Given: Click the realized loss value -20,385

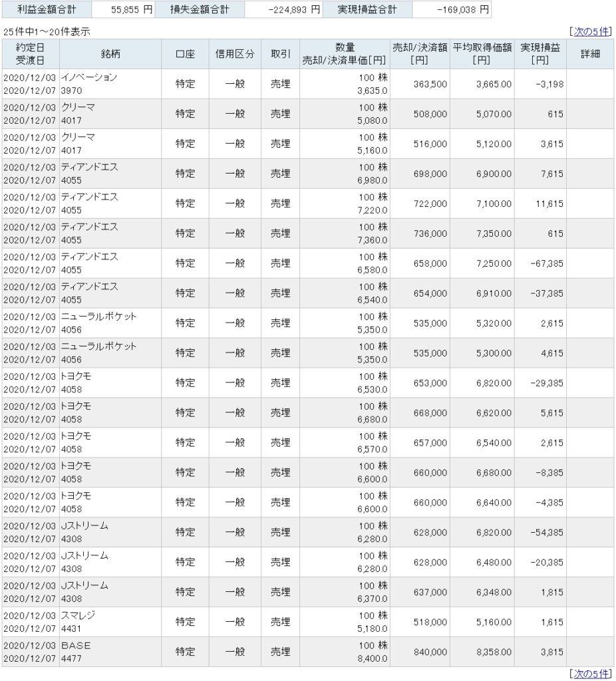Looking at the screenshot, I should tap(547, 563).
